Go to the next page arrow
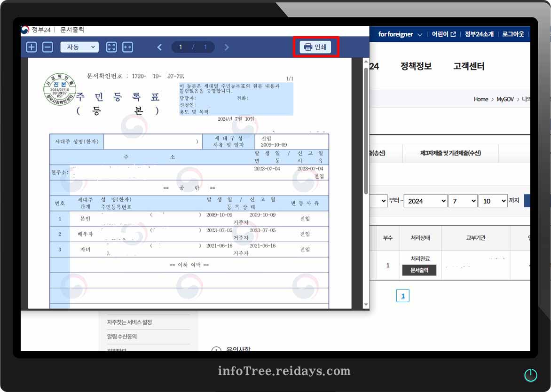 [x=227, y=47]
